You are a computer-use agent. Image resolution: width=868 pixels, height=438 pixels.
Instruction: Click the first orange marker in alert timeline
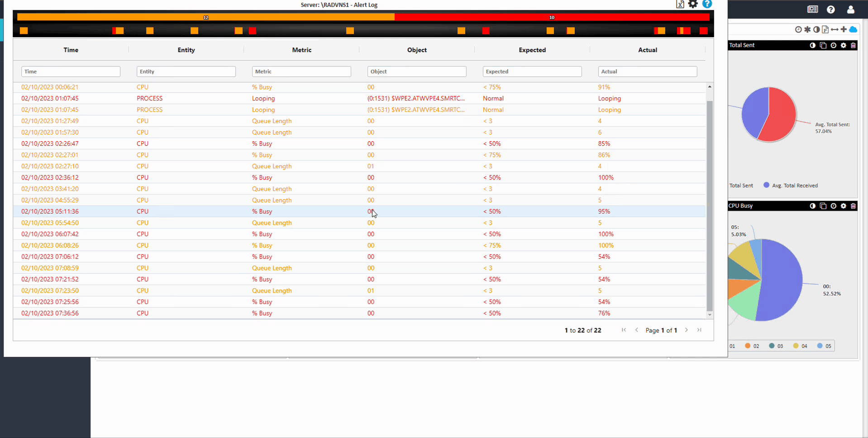pyautogui.click(x=24, y=31)
